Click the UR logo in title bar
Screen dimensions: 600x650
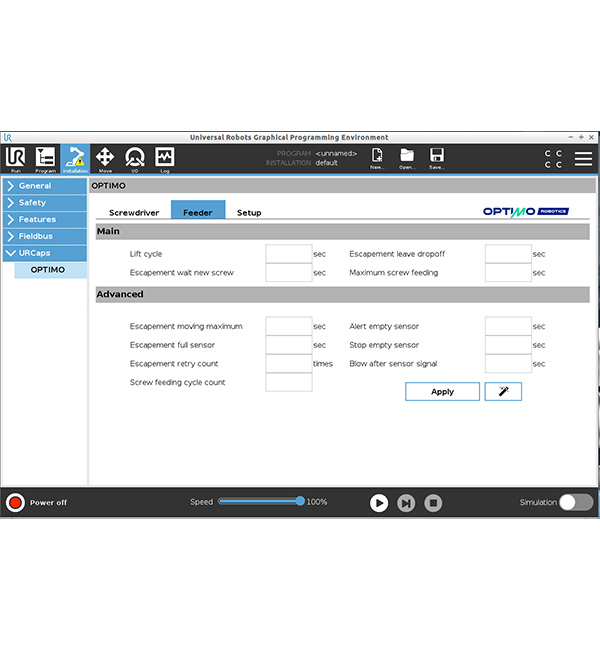pyautogui.click(x=8, y=137)
